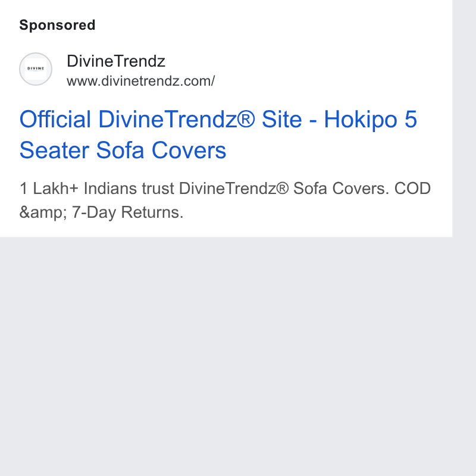Screen dimensions: 476x476
Task: Select the DivineTrendz advertiser name
Action: [x=116, y=61]
